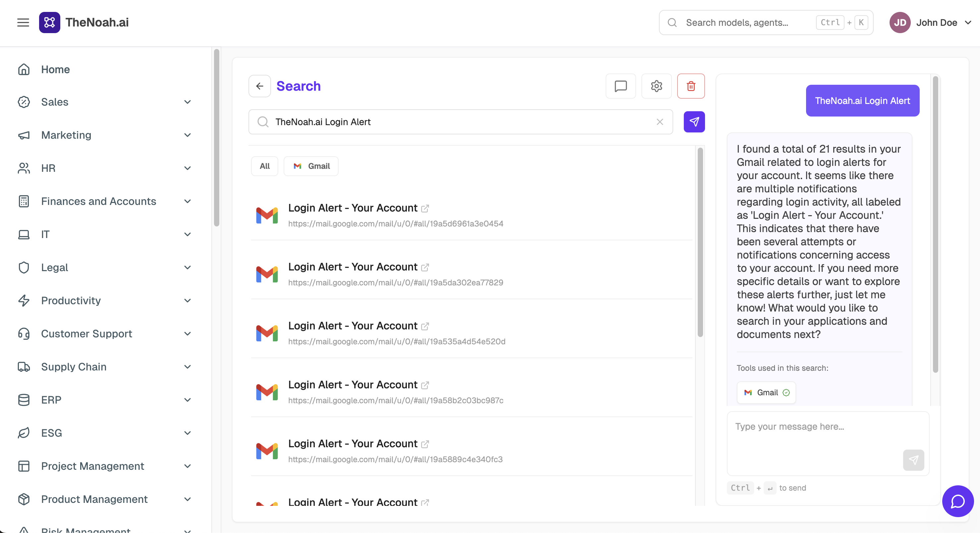This screenshot has width=980, height=533.
Task: Click the ESG leaf icon
Action: [24, 433]
